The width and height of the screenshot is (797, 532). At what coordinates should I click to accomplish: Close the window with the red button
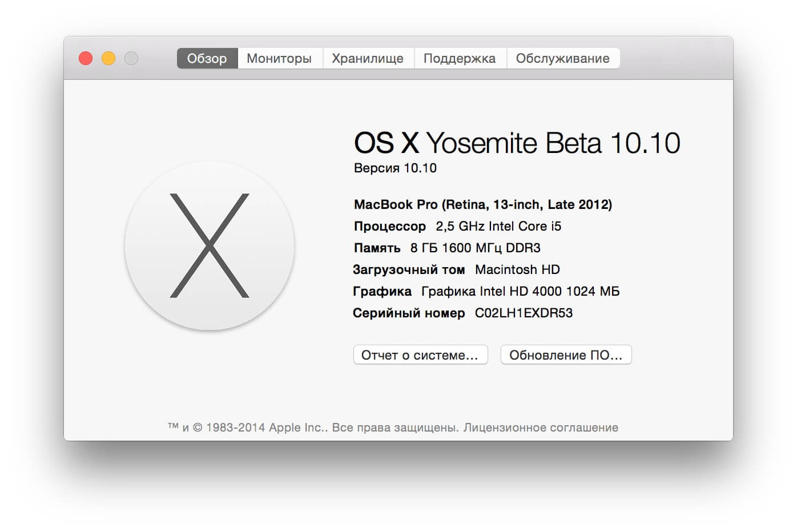[86, 58]
